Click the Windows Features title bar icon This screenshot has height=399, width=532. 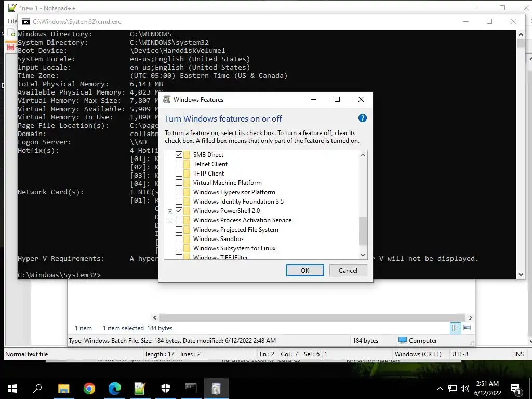[x=167, y=99]
